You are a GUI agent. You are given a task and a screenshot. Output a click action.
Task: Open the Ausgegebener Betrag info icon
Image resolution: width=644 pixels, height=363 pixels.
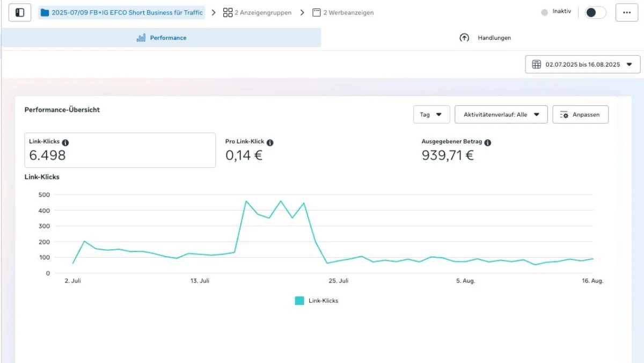(x=487, y=142)
